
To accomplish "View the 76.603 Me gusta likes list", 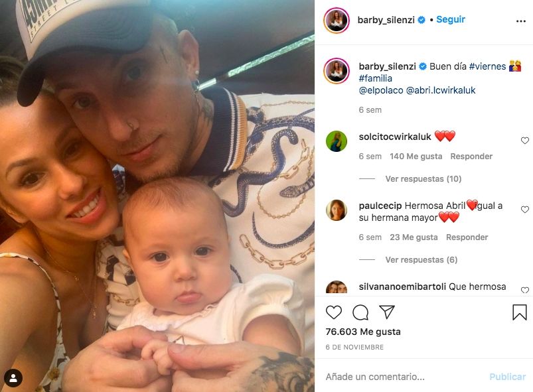I will point(362,332).
